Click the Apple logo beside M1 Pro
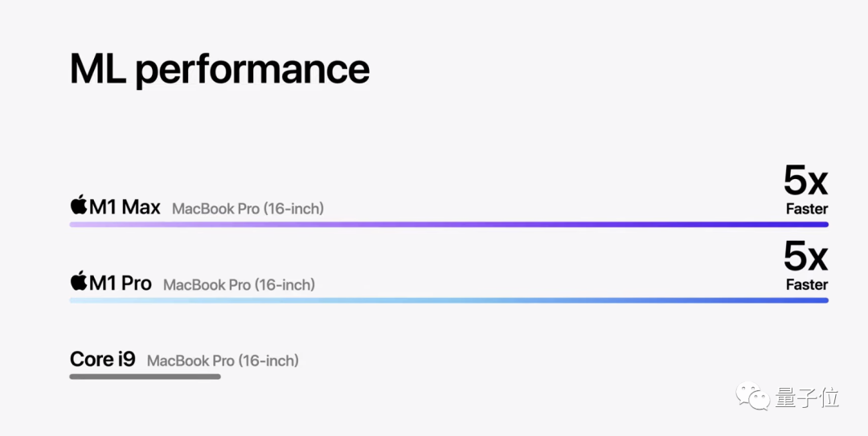This screenshot has height=436, width=868. [79, 282]
